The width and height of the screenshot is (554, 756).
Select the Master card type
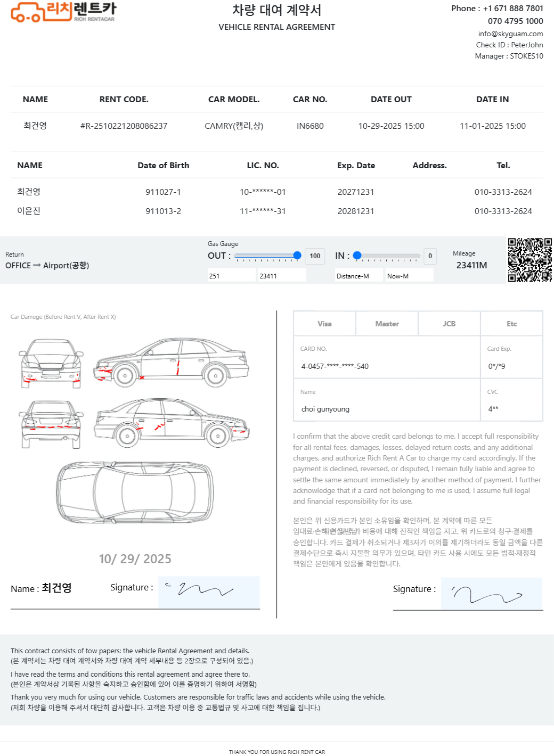(387, 324)
